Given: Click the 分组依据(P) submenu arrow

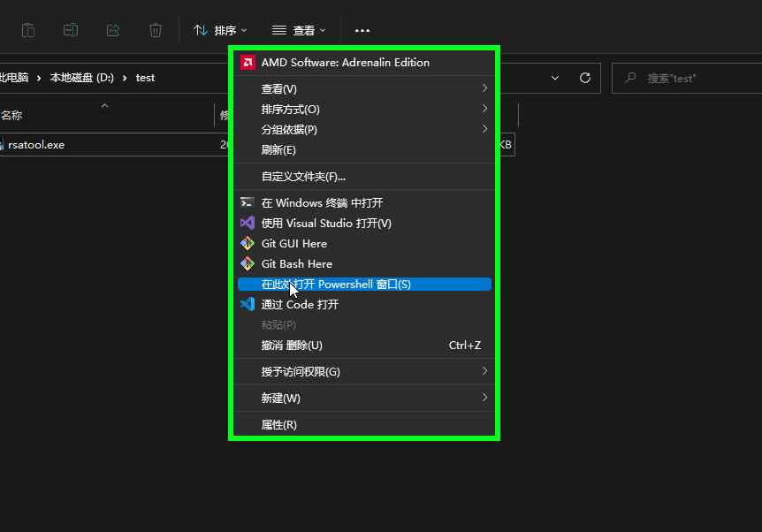Looking at the screenshot, I should click(484, 129).
